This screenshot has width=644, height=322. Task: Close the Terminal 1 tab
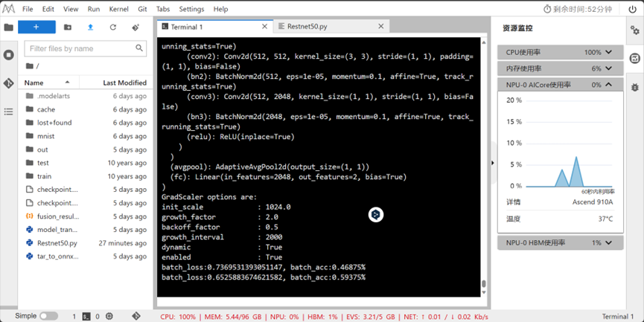point(264,26)
